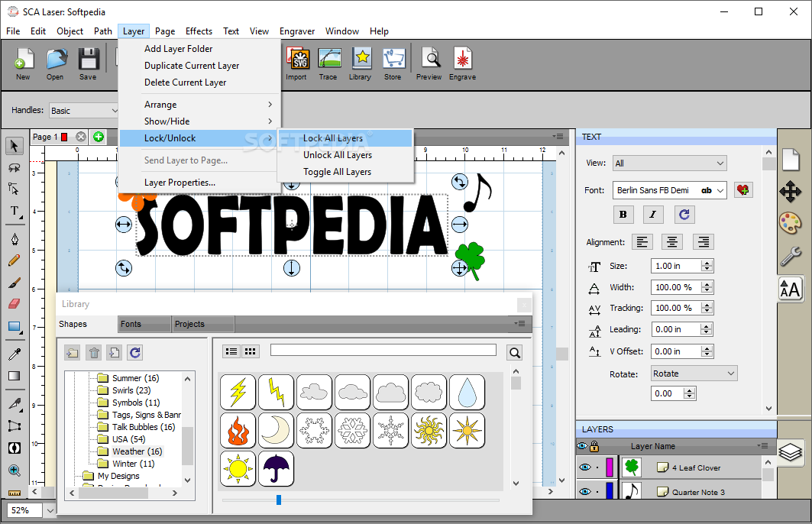Toggle Bold text formatting
The width and height of the screenshot is (812, 524).
tap(623, 215)
